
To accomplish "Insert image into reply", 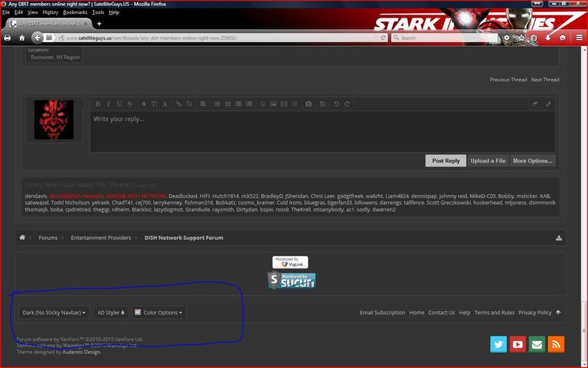I will tap(273, 104).
